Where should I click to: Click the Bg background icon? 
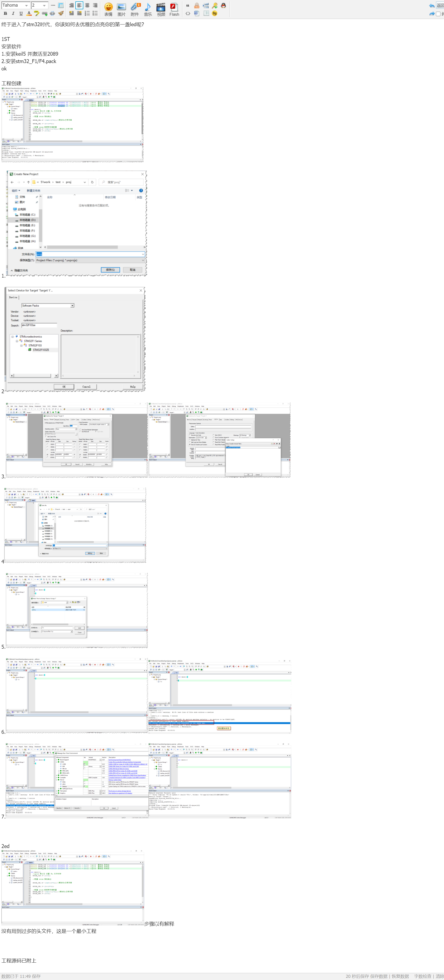(x=215, y=13)
